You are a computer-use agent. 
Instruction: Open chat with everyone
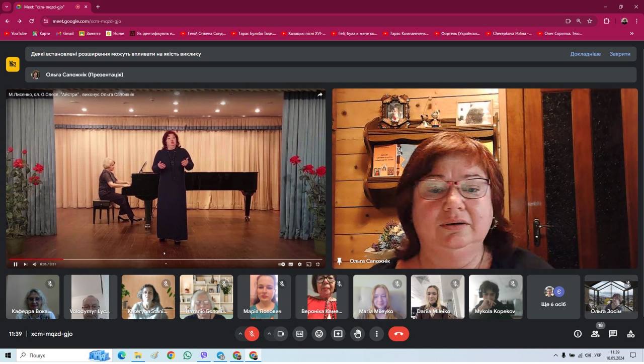click(x=613, y=334)
